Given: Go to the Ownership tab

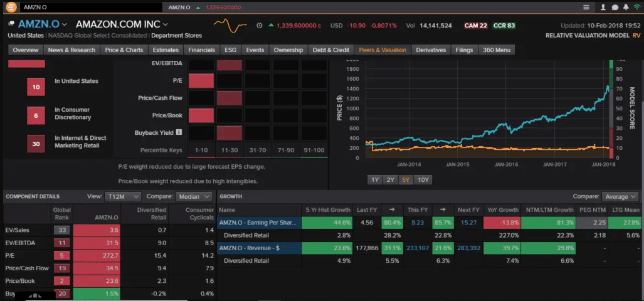Looking at the screenshot, I should point(288,50).
